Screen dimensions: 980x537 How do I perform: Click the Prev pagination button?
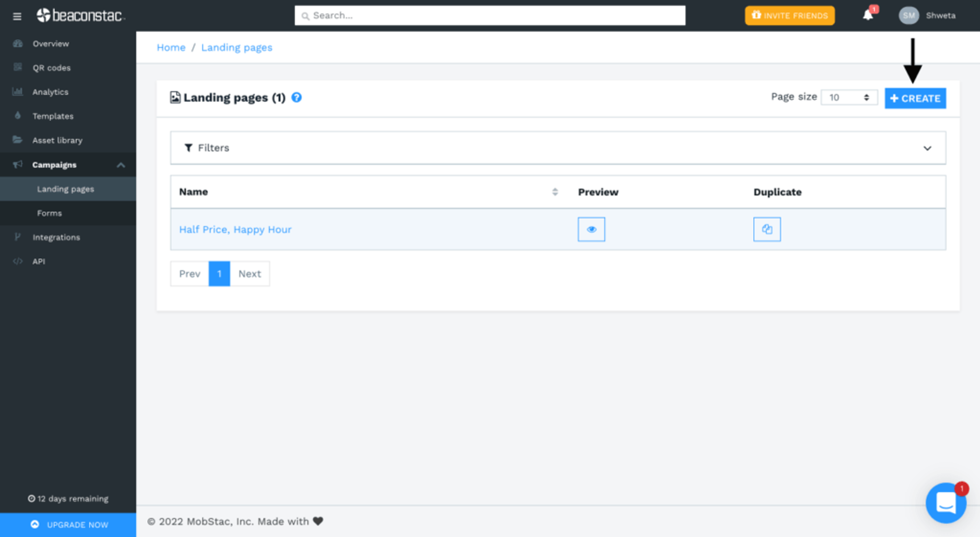click(x=189, y=274)
